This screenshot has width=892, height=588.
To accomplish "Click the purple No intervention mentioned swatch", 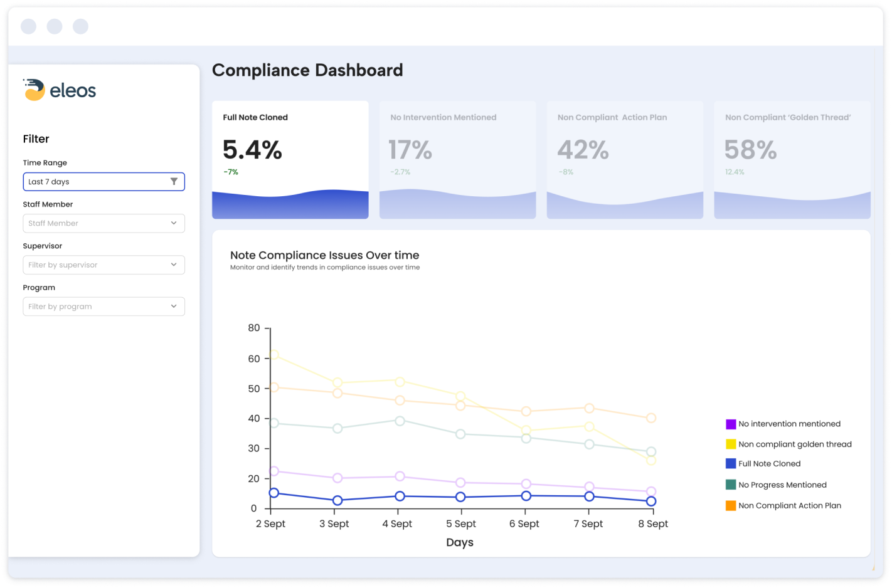I will (731, 424).
